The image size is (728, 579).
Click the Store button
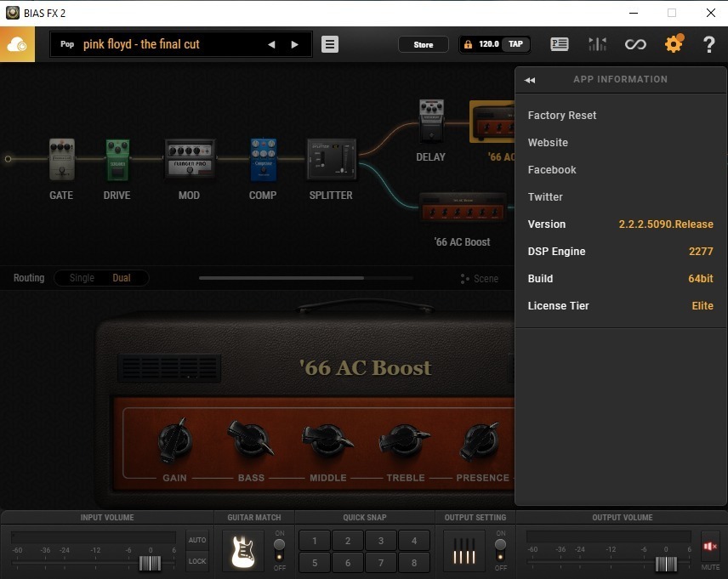(424, 44)
